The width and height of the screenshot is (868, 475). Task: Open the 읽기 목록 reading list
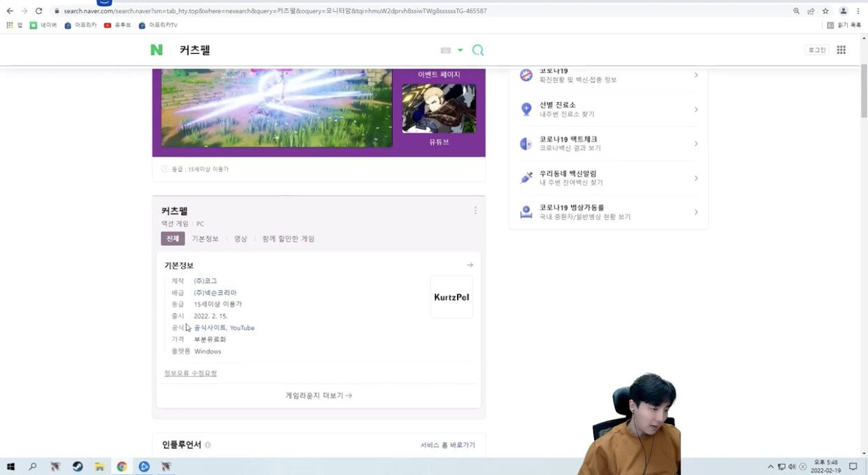(844, 25)
